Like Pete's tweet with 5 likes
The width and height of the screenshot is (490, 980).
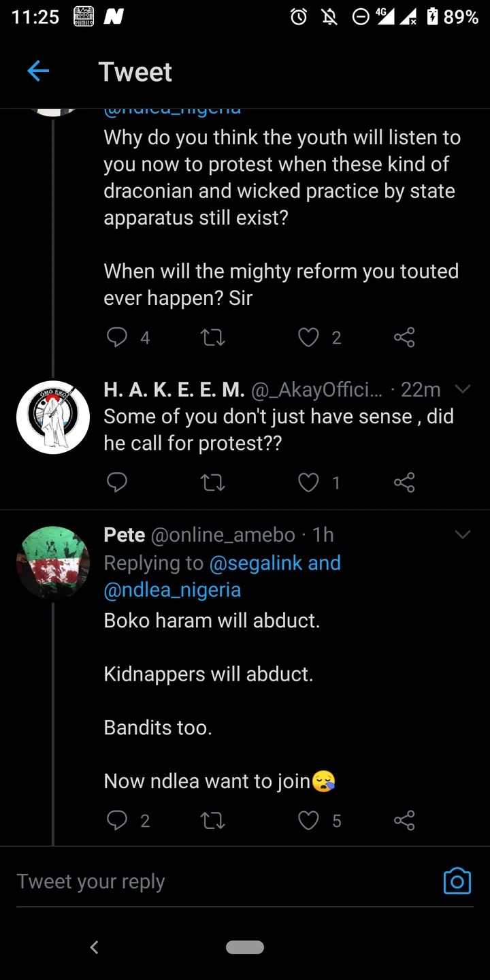click(309, 821)
